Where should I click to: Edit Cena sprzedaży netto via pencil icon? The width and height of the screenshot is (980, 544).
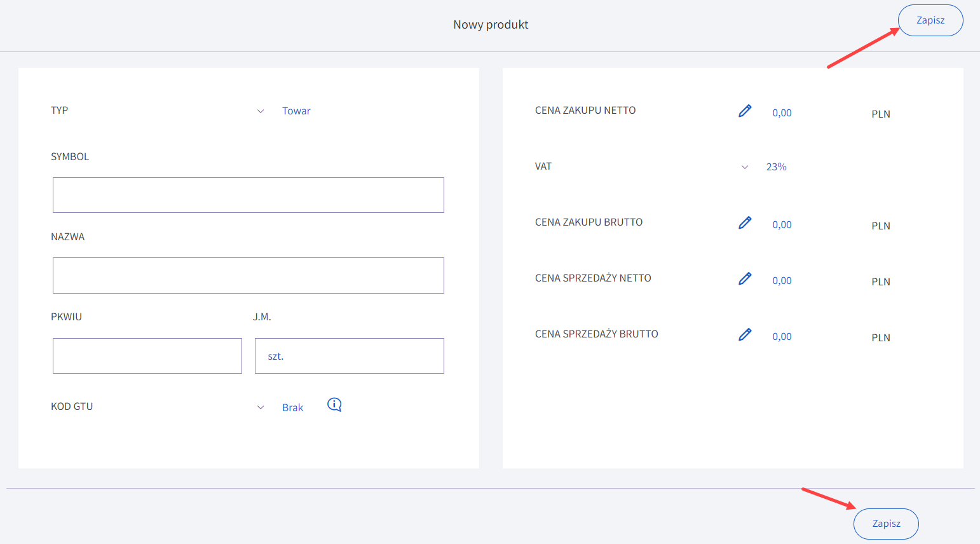click(x=745, y=279)
